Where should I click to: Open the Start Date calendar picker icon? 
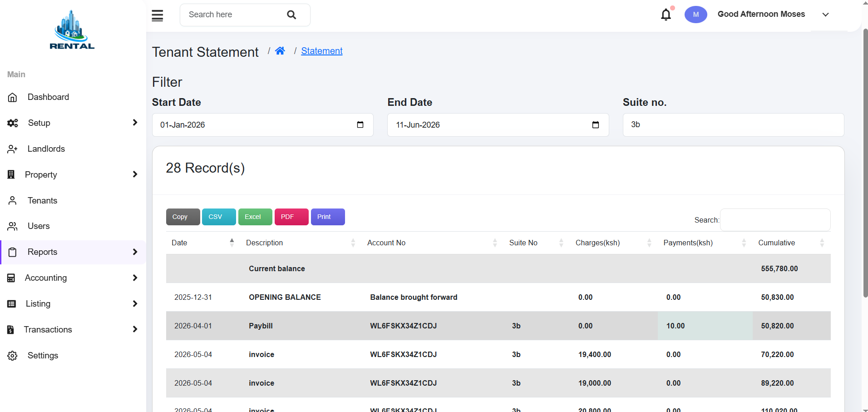coord(360,124)
